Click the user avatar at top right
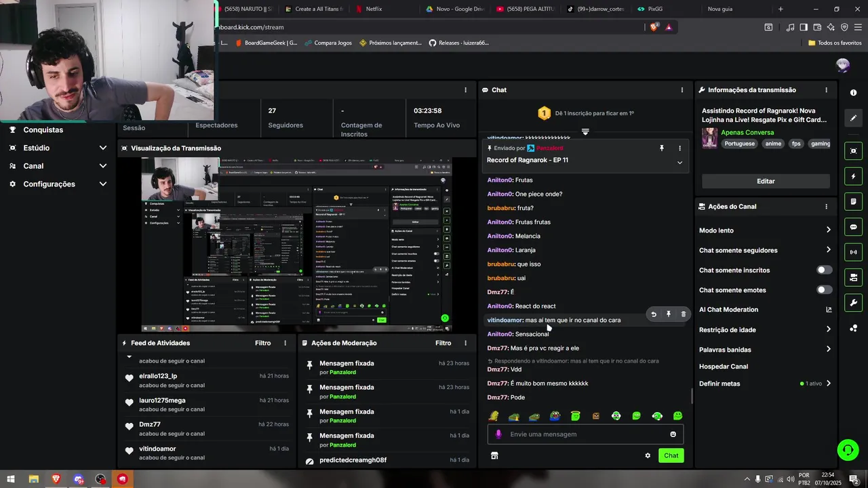Screen dimensions: 868x488 pos(843,65)
